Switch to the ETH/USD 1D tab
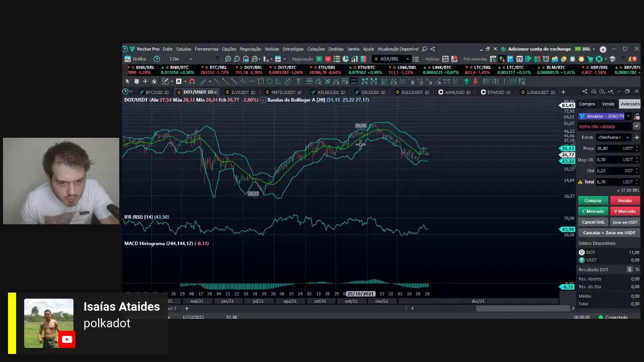This screenshot has height=362, width=644. pos(495,92)
